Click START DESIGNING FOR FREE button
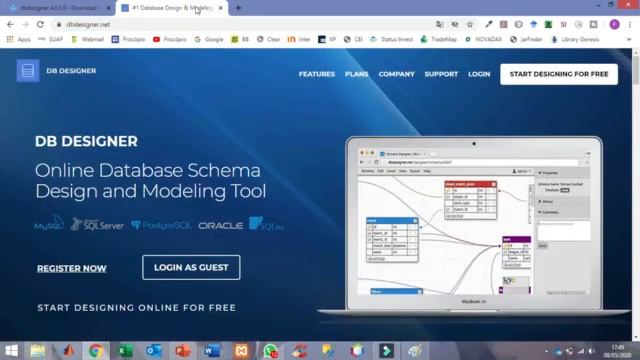 pyautogui.click(x=559, y=74)
